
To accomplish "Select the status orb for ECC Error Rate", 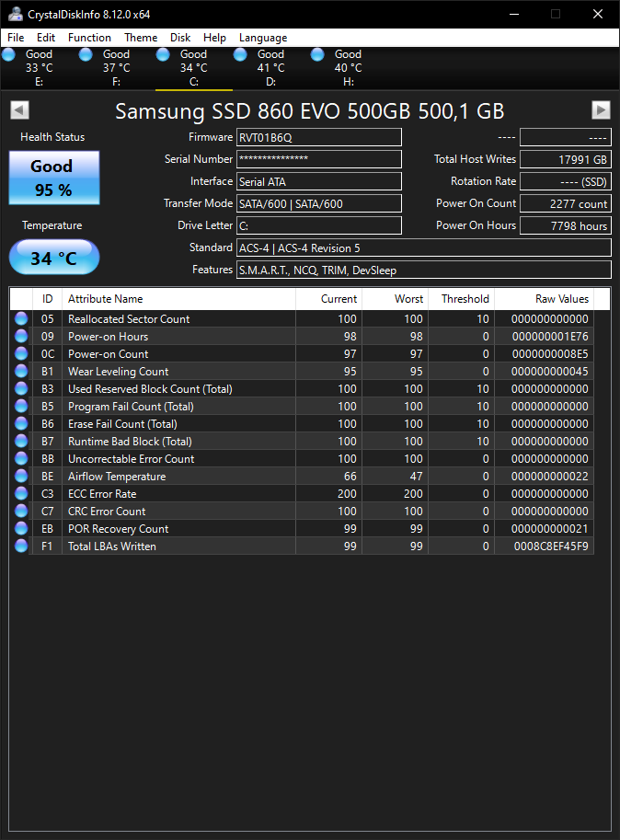I will click(x=21, y=493).
